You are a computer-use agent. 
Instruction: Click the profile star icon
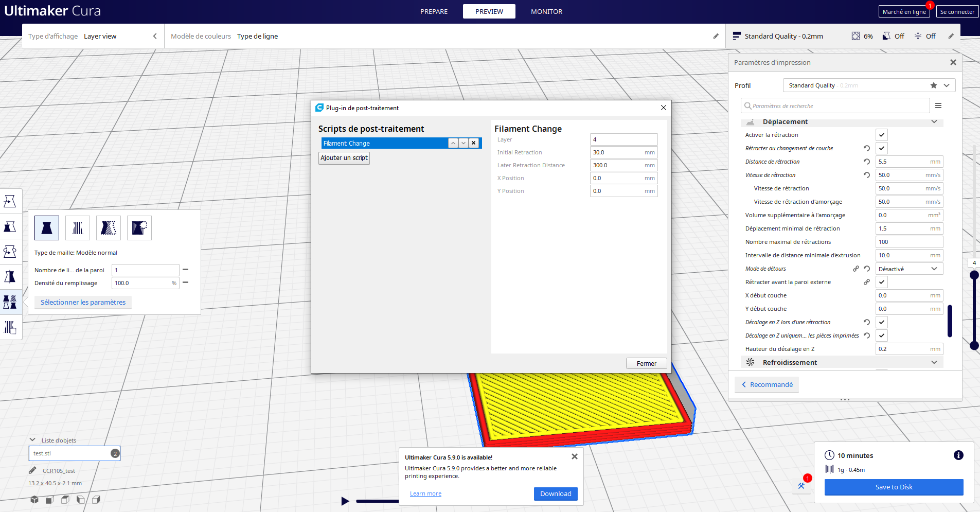point(934,85)
